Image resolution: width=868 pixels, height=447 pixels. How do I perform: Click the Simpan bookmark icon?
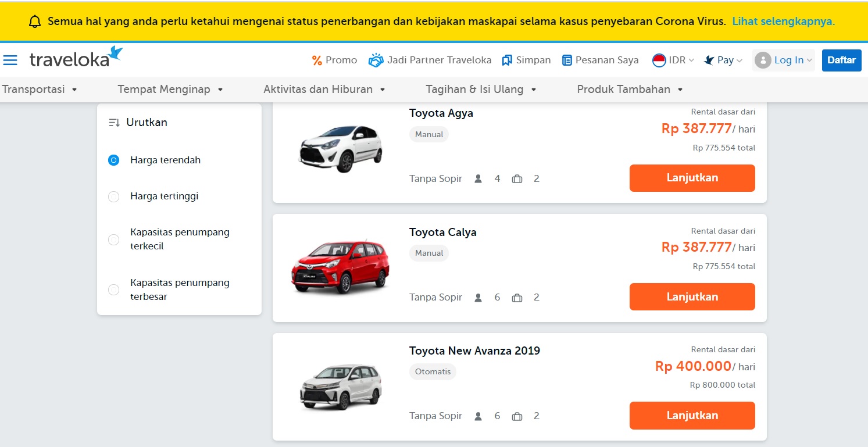click(x=507, y=60)
